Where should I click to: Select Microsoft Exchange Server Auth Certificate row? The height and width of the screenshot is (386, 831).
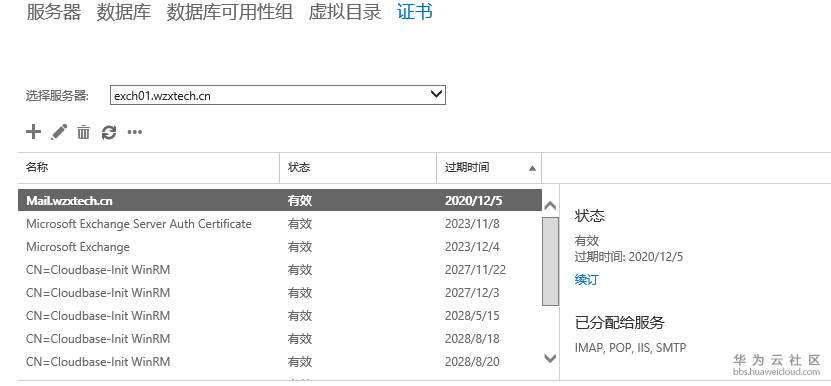click(280, 224)
